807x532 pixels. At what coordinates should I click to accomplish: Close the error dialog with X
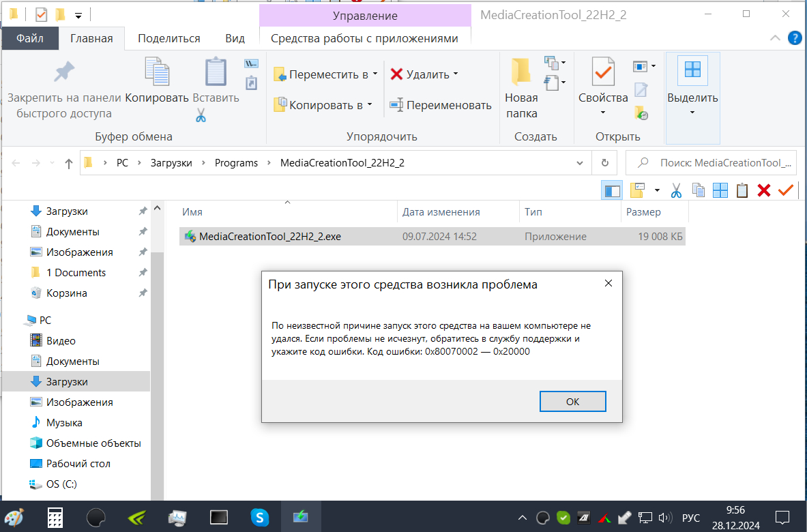608,284
